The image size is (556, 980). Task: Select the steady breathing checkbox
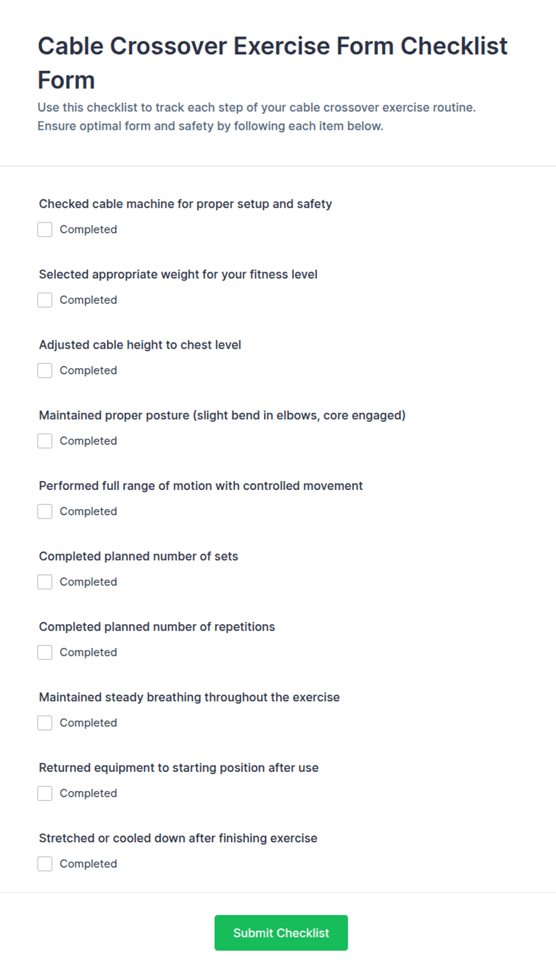pyautogui.click(x=45, y=723)
